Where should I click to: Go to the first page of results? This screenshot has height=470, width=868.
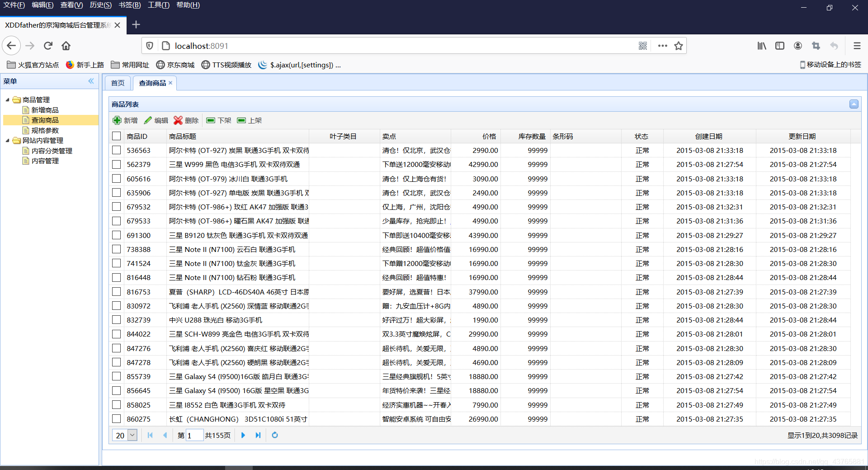pyautogui.click(x=150, y=435)
